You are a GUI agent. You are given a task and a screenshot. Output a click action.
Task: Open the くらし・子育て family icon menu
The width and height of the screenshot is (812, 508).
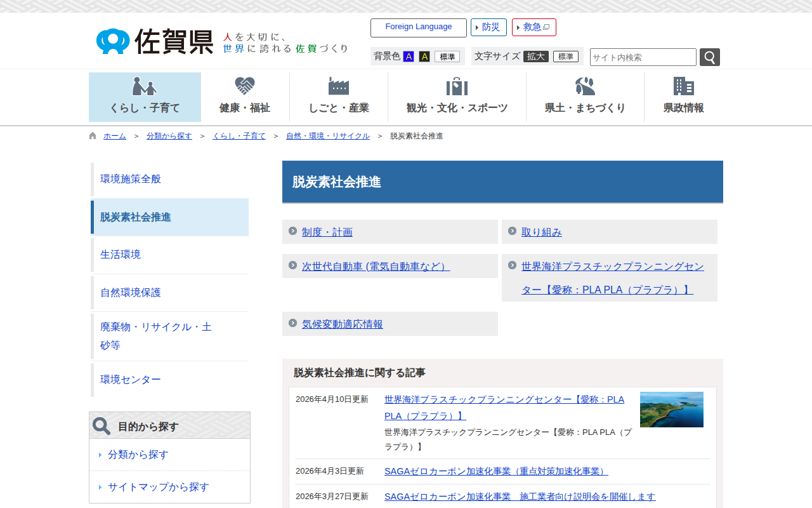click(145, 87)
